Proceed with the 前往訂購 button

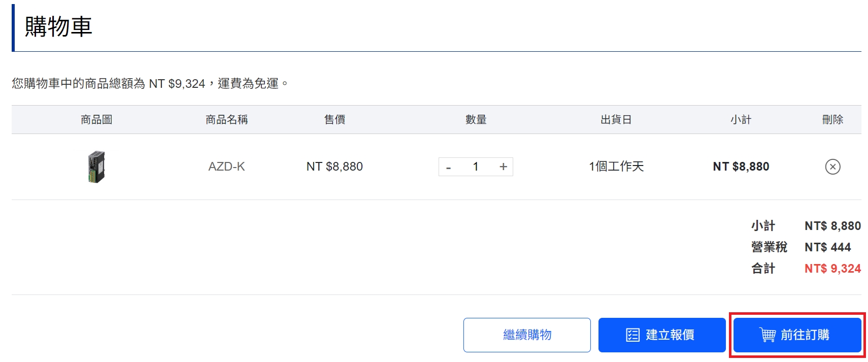click(x=797, y=335)
